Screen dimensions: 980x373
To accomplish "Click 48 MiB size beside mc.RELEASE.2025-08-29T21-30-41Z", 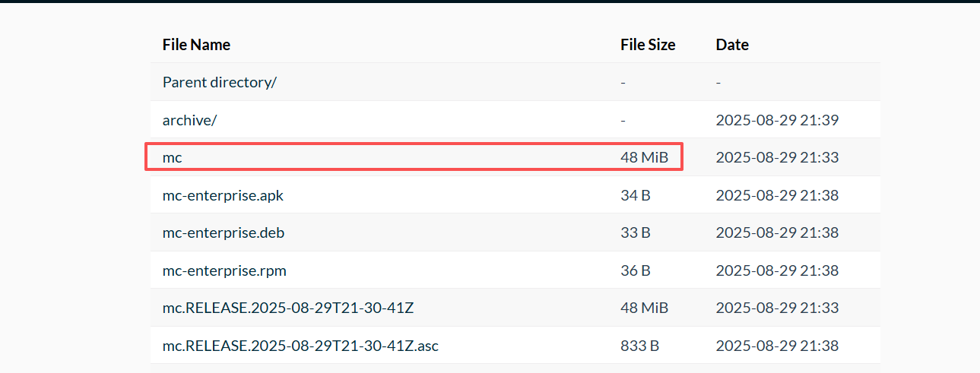I will (644, 308).
